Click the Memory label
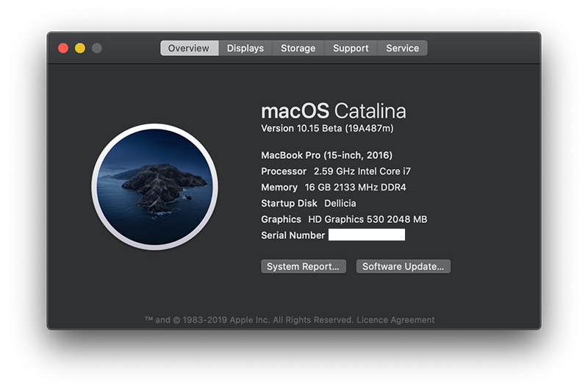The width and height of the screenshot is (588, 392). [279, 188]
